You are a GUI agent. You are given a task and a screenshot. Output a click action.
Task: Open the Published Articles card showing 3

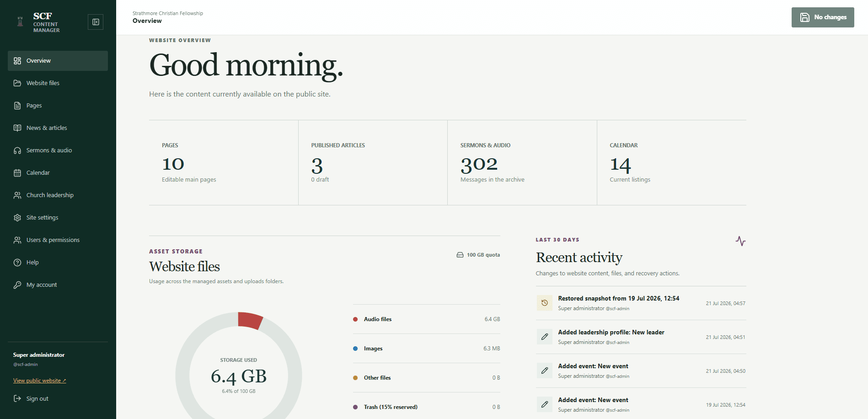373,163
